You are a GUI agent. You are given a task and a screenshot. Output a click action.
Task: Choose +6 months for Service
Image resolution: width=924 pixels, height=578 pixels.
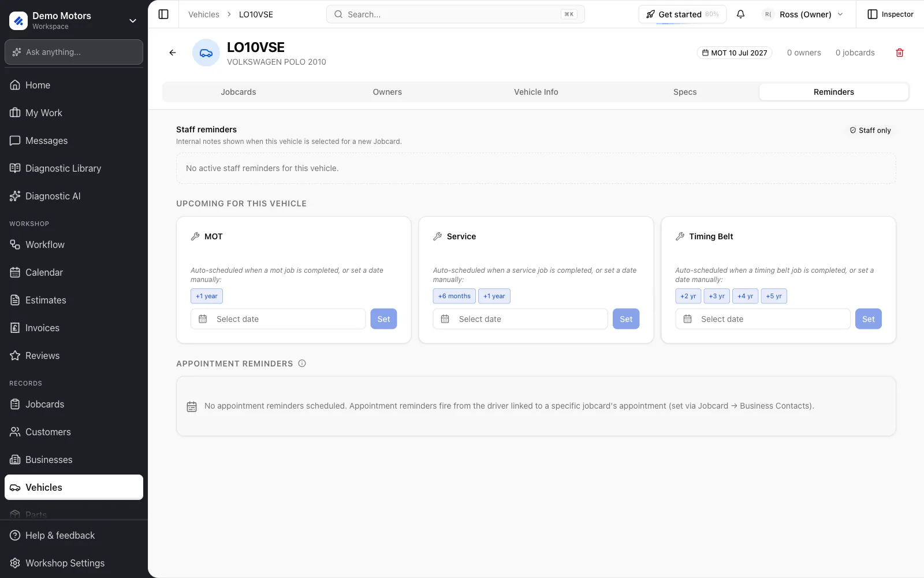tap(454, 296)
